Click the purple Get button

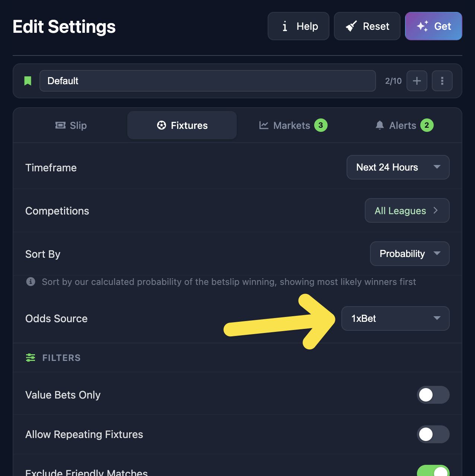(x=433, y=26)
